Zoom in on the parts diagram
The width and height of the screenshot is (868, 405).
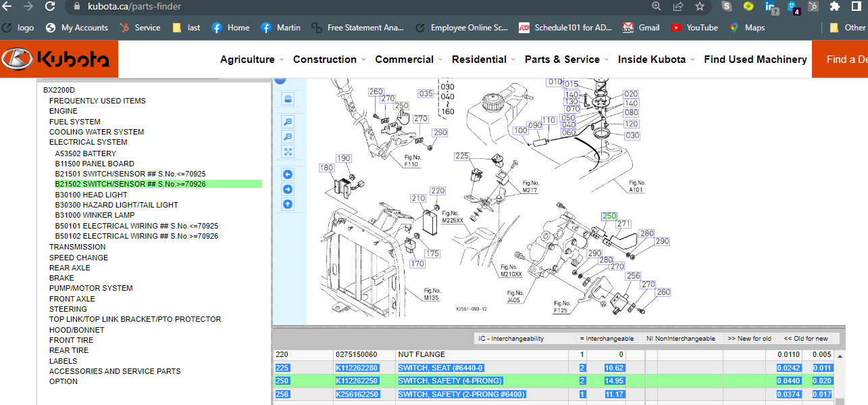click(x=288, y=122)
